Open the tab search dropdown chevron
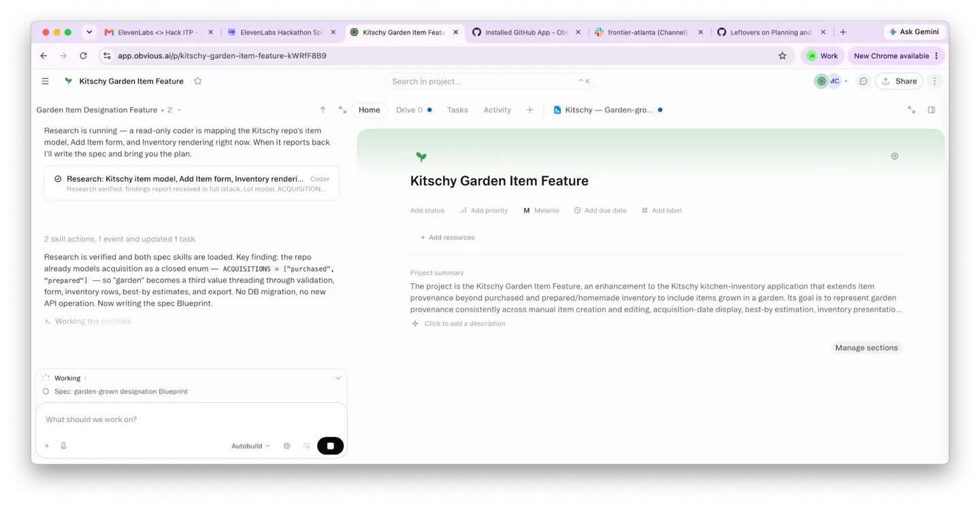Image resolution: width=980 pixels, height=505 pixels. pos(88,32)
